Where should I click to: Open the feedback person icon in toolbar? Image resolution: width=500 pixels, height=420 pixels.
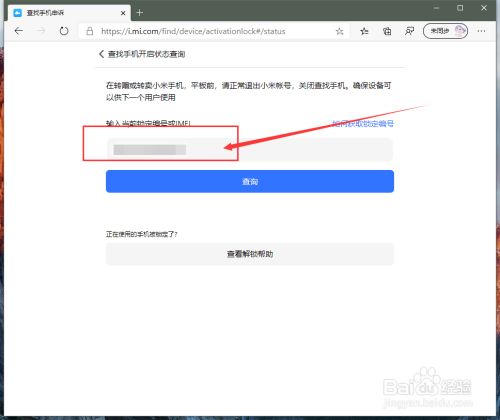tap(409, 31)
